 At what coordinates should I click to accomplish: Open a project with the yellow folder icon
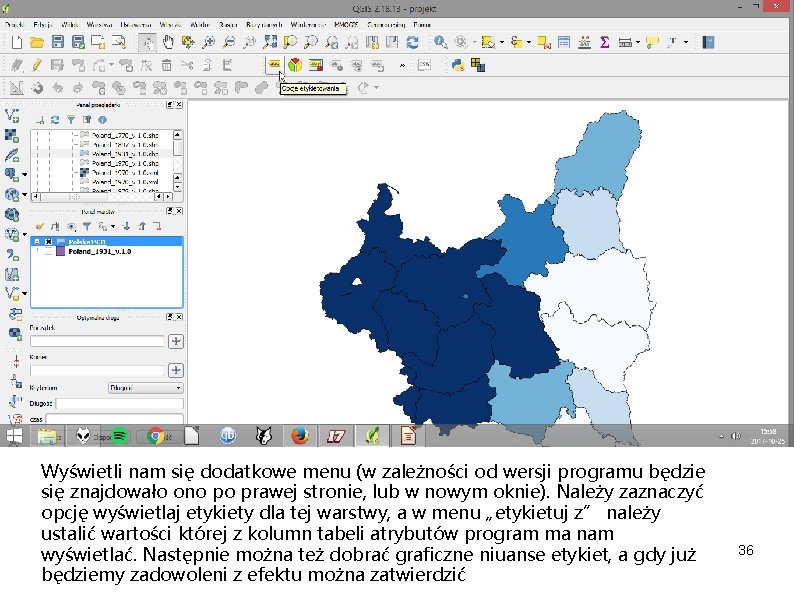[37, 42]
